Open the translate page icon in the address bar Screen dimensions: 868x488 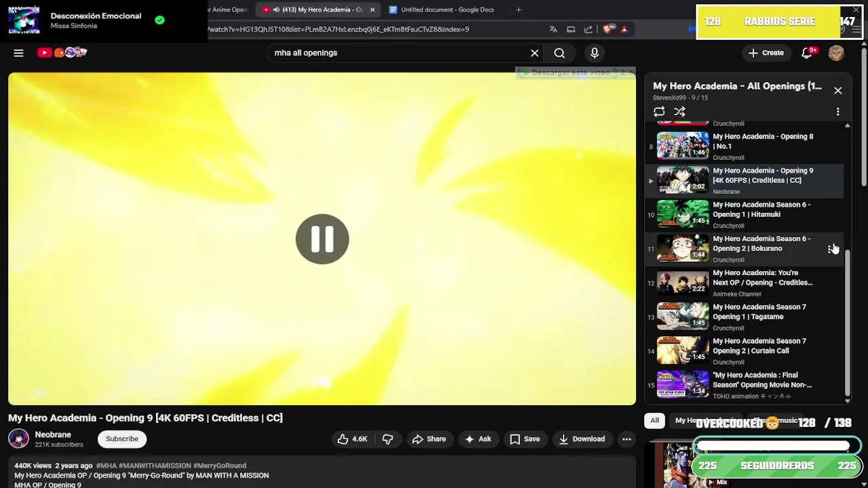coord(553,29)
